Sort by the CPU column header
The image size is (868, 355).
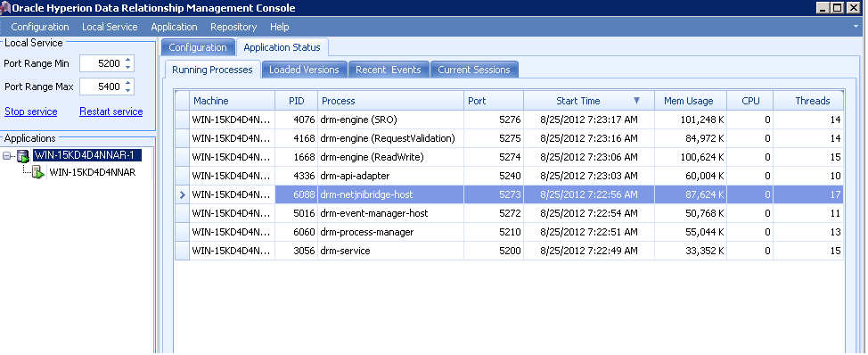pyautogui.click(x=750, y=101)
